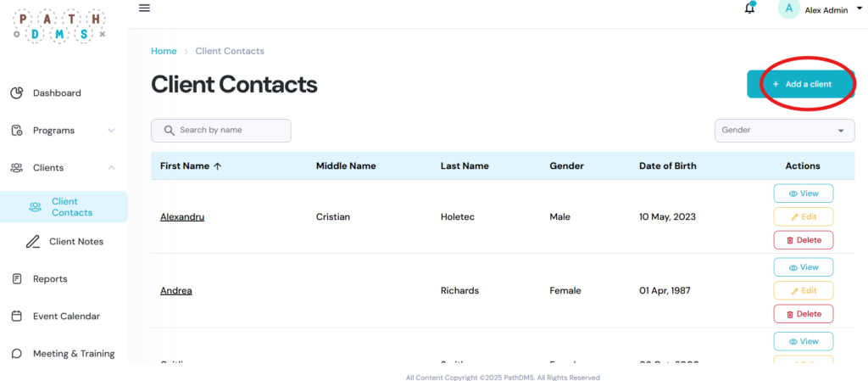Click the Meeting & Training chat icon

click(x=17, y=354)
